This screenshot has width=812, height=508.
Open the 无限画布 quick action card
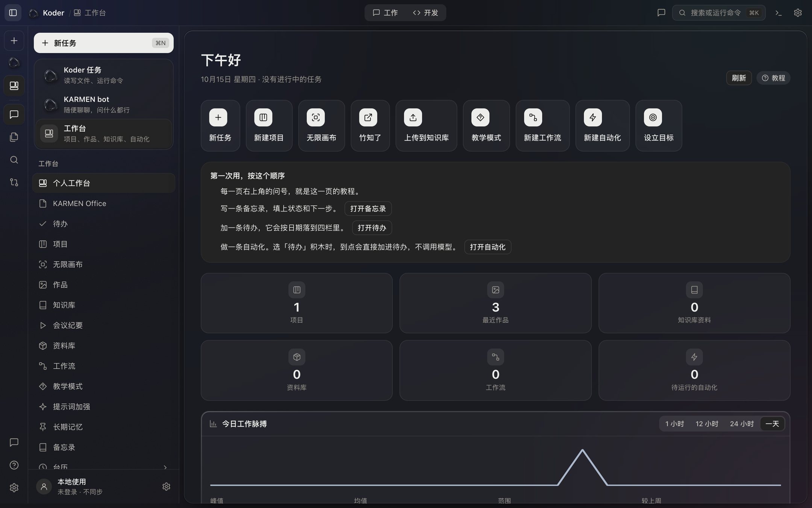pyautogui.click(x=321, y=126)
